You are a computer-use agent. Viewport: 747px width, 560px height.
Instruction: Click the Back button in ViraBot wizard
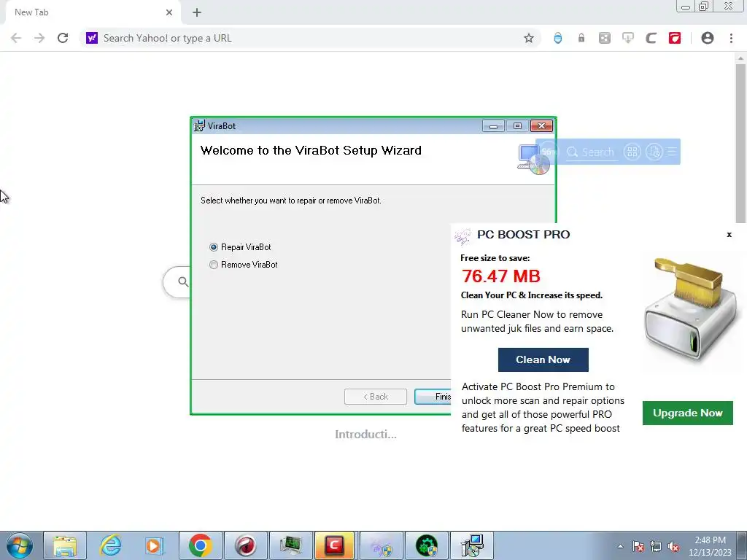click(x=376, y=397)
